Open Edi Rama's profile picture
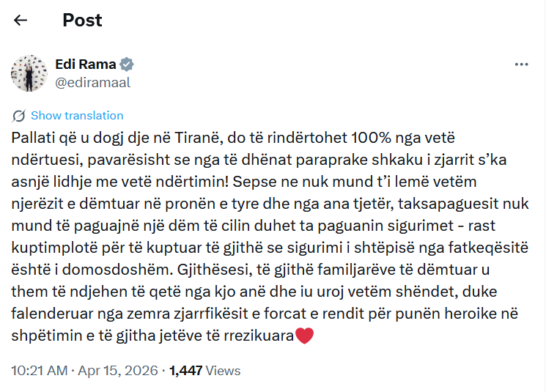Image resolution: width=546 pixels, height=392 pixels. pyautogui.click(x=29, y=73)
